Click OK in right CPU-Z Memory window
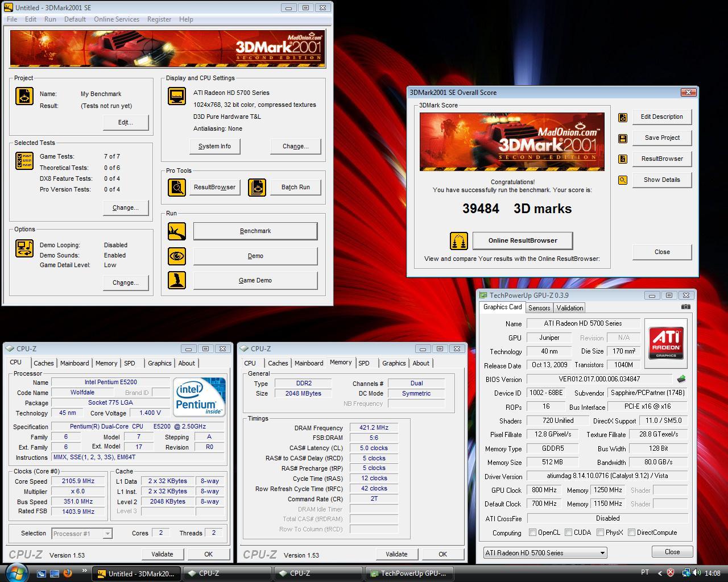 pyautogui.click(x=442, y=554)
